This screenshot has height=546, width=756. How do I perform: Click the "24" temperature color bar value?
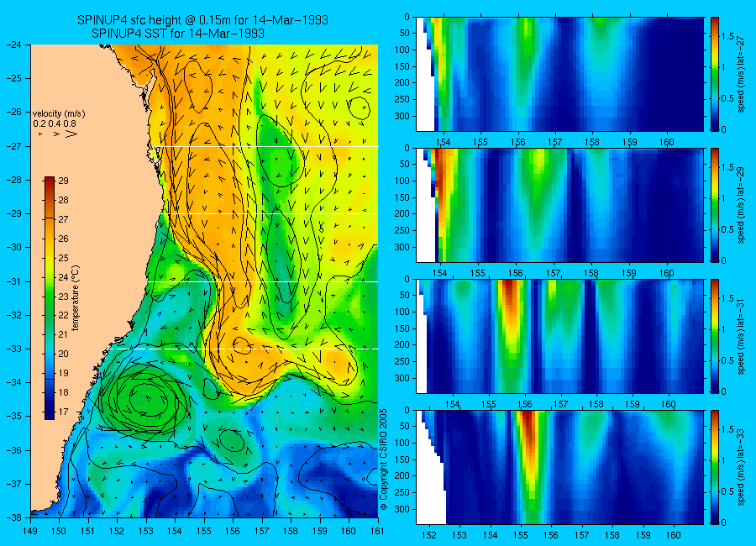[64, 277]
